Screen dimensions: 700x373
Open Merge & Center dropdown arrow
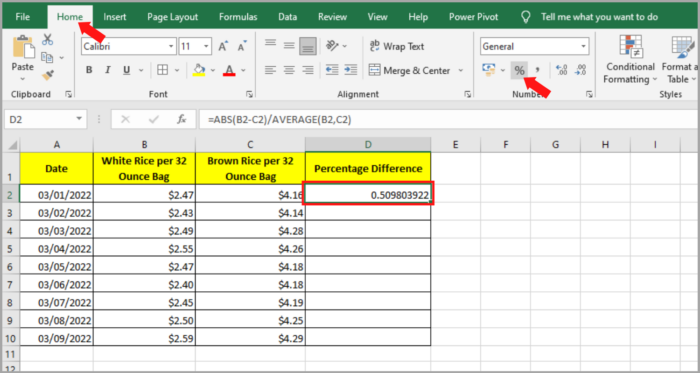coord(461,70)
